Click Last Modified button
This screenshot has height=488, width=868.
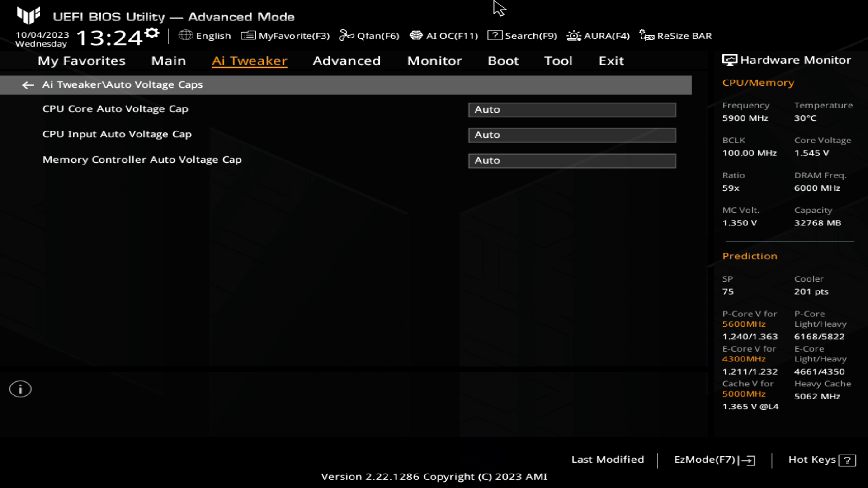tap(608, 460)
